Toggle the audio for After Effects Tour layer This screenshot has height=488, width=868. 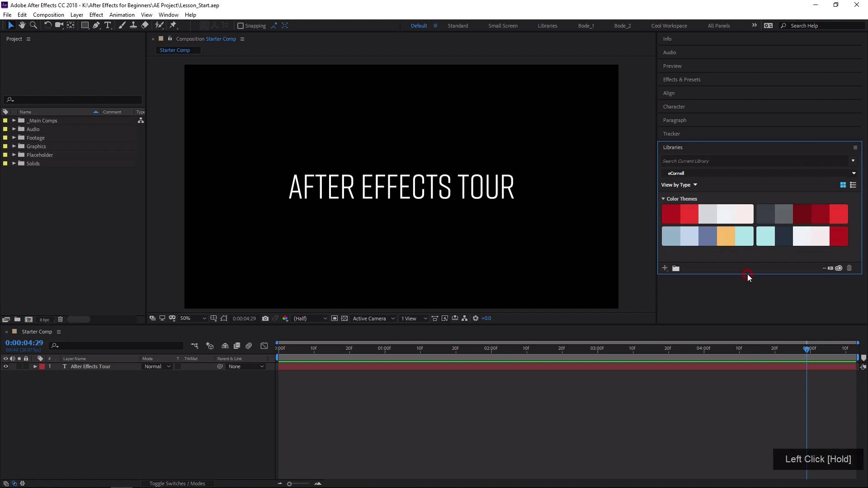pyautogui.click(x=12, y=366)
